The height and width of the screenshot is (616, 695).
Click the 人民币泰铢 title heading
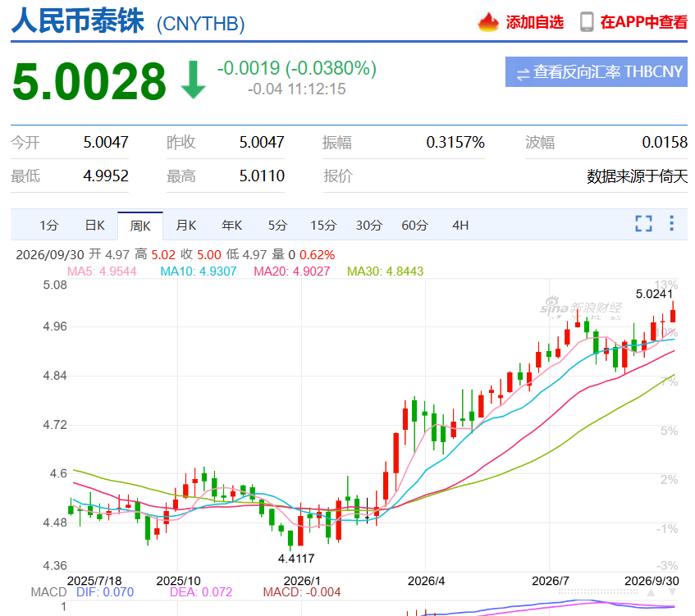pos(78,21)
